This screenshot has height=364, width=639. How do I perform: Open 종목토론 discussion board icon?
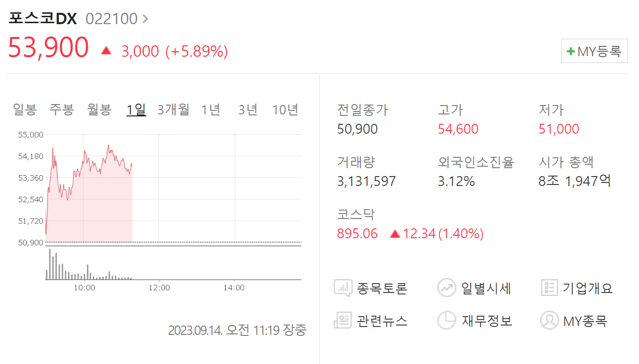point(343,288)
